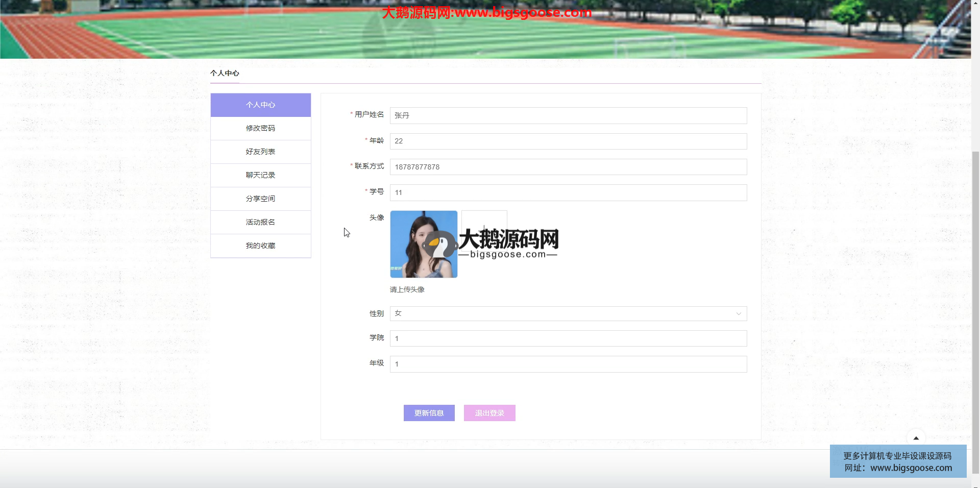Click the uploaded avatar photo thumbnail
Screen dimensions: 980x488
pos(424,244)
